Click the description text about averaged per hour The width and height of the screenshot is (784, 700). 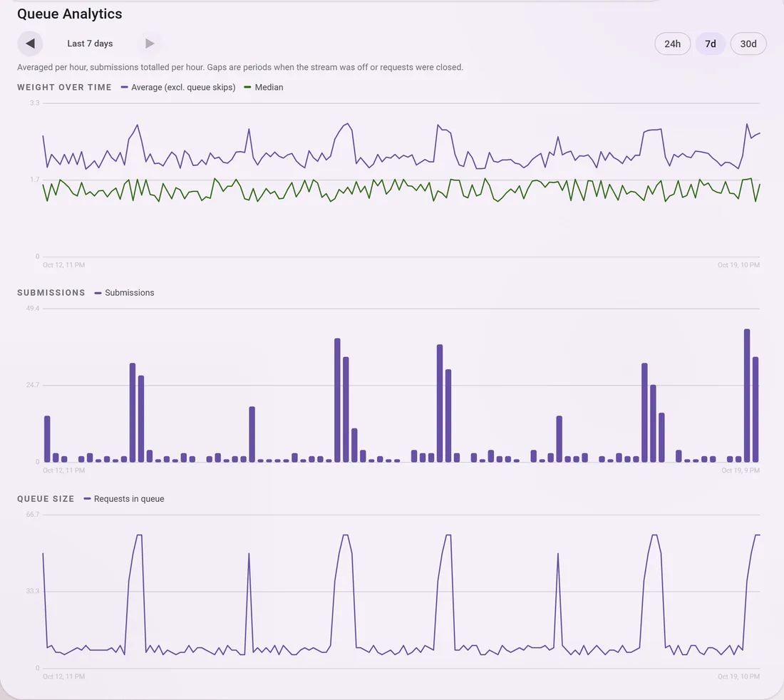click(x=240, y=68)
